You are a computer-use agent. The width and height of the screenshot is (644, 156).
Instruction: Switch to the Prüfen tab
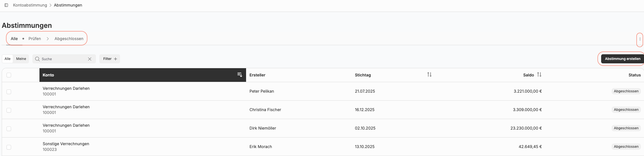35,39
